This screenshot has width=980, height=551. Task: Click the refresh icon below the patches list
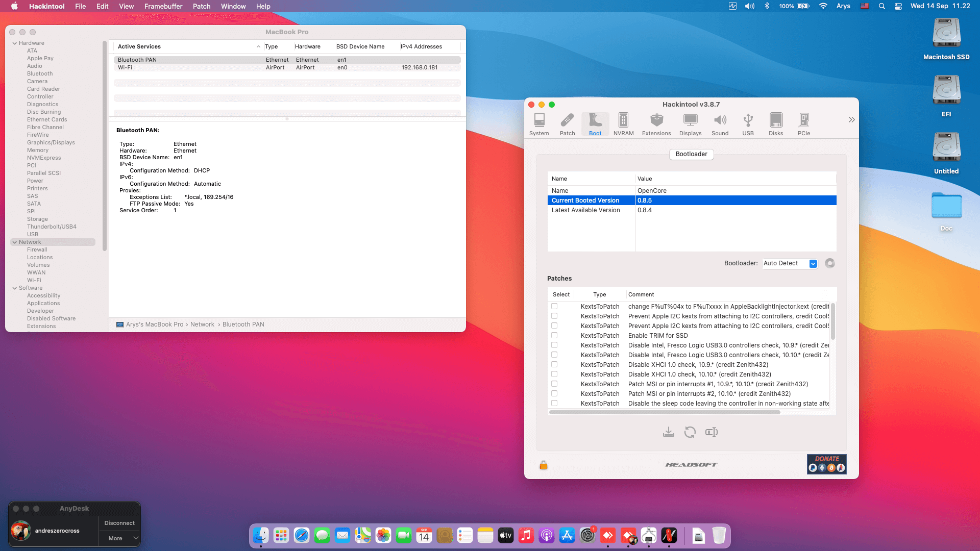coord(690,432)
